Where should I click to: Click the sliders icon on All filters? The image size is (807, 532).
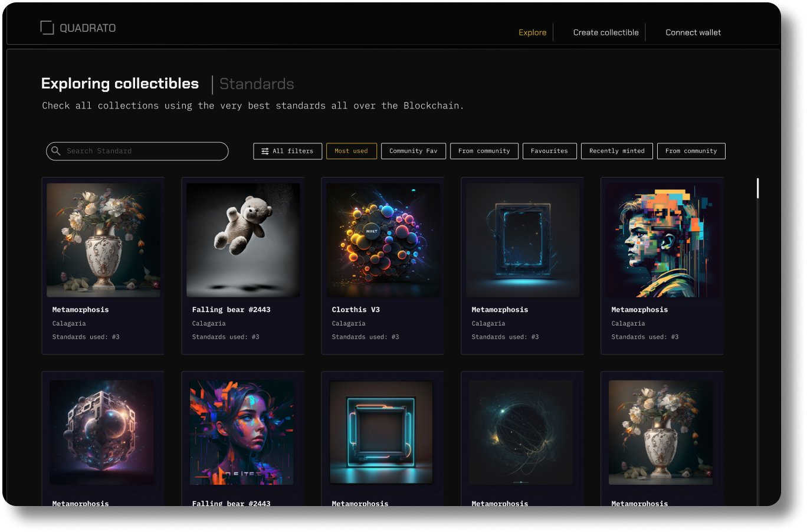coord(265,151)
